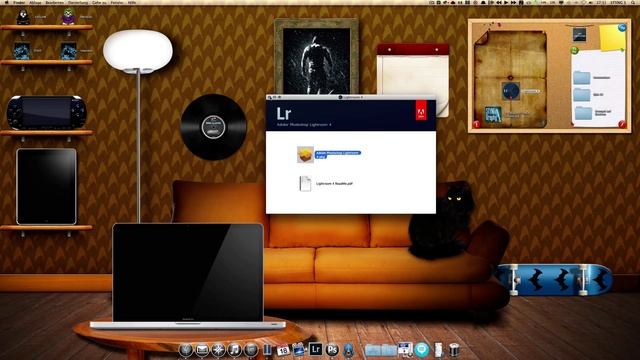Click the red pencil badge on corkboard note
Image resolution: width=640 pixels, height=360 pixels.
pyautogui.click(x=622, y=124)
